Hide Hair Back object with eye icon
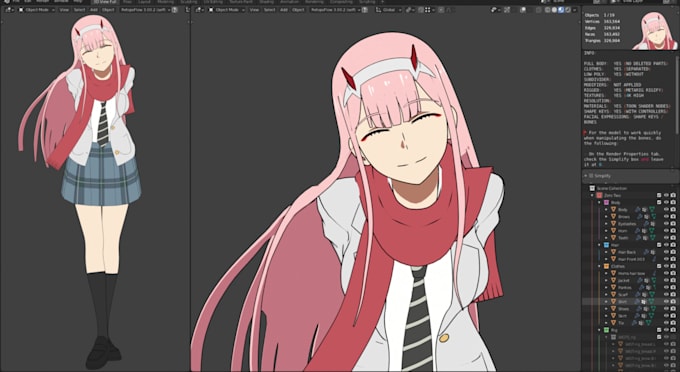This screenshot has height=372, width=680. tap(667, 252)
